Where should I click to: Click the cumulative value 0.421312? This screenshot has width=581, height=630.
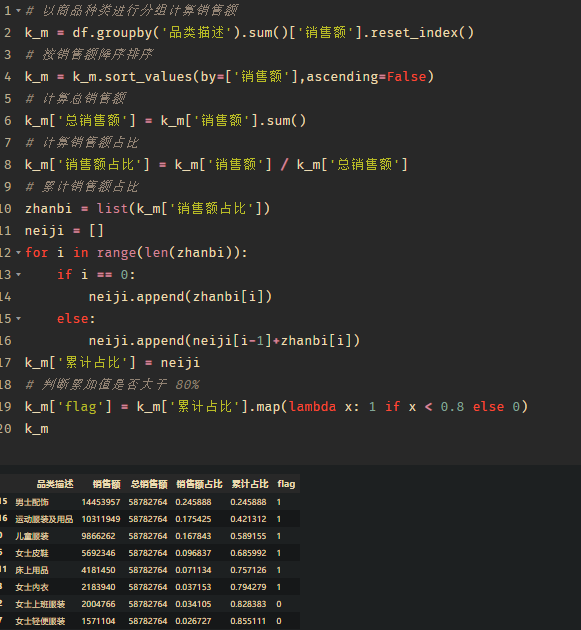(248, 519)
